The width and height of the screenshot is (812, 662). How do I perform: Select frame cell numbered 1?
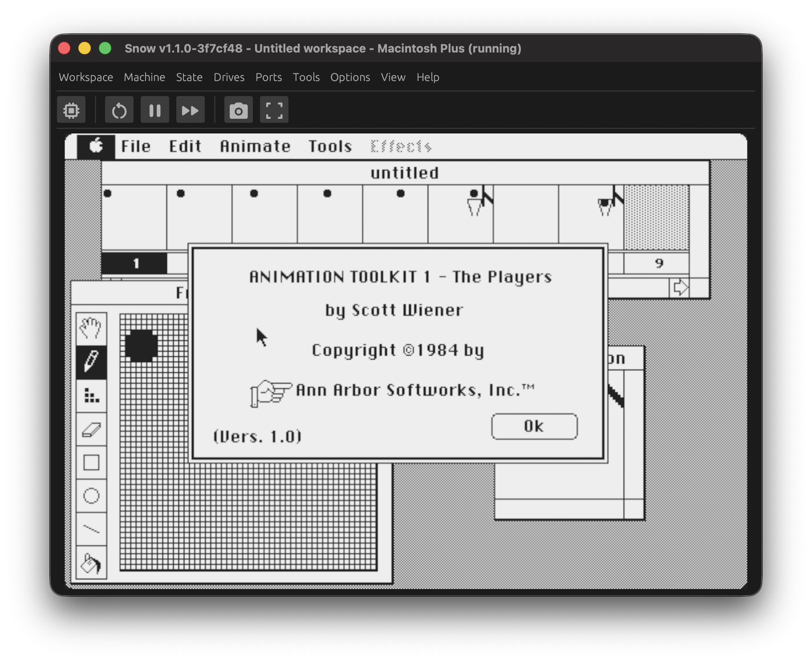(x=136, y=263)
